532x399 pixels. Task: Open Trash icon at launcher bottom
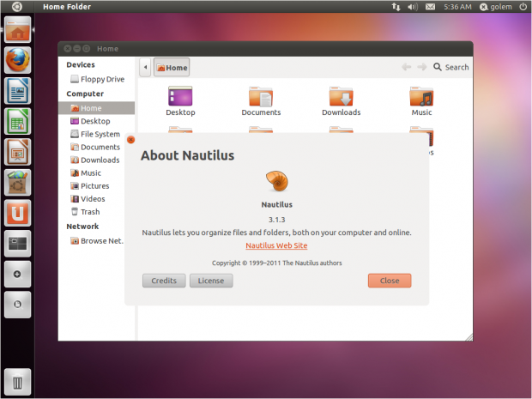coord(18,383)
